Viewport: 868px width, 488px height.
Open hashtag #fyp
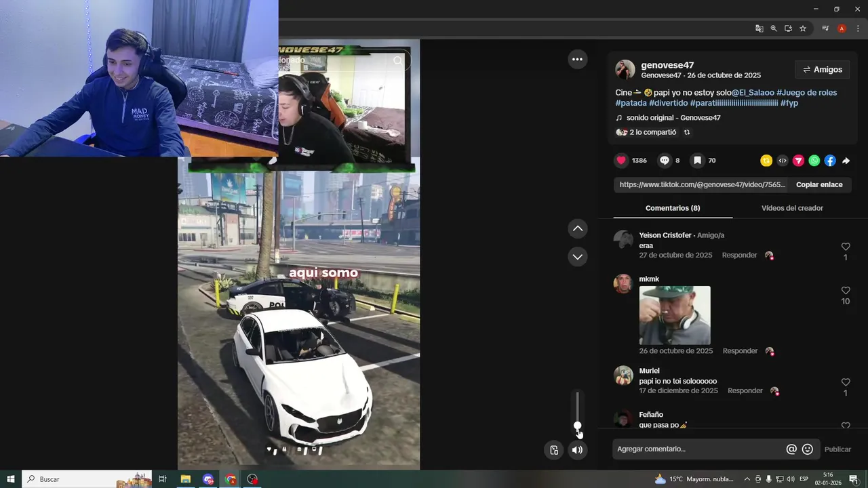point(789,103)
